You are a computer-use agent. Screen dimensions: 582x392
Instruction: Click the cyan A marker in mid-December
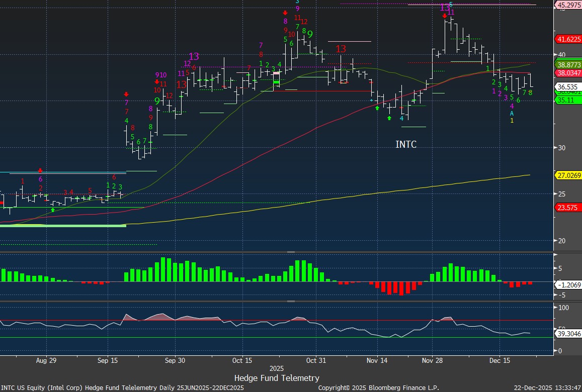512,113
